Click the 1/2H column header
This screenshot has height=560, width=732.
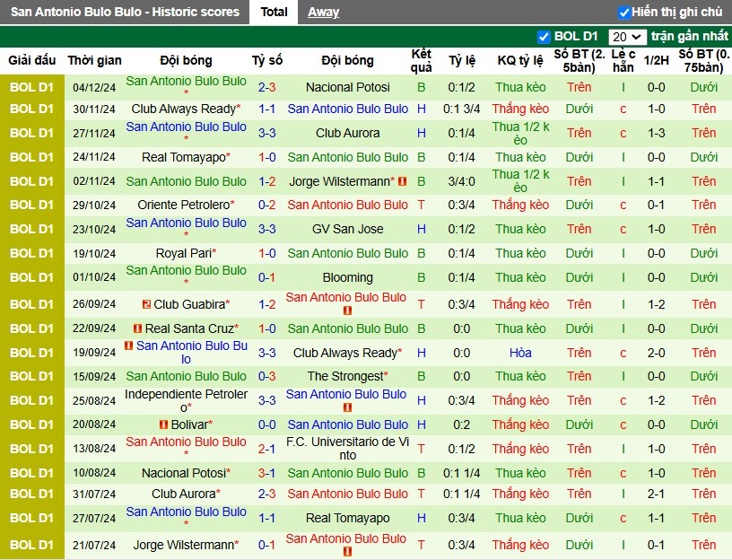pos(656,60)
